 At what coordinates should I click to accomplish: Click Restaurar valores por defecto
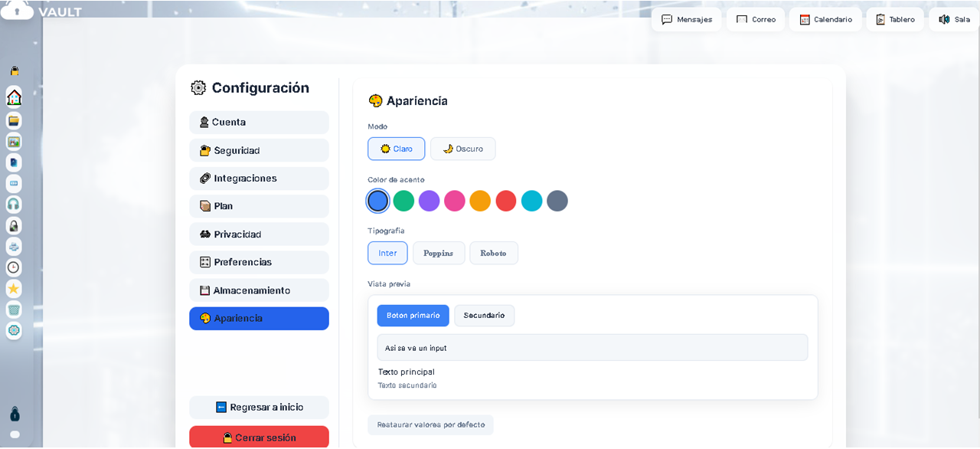click(430, 424)
